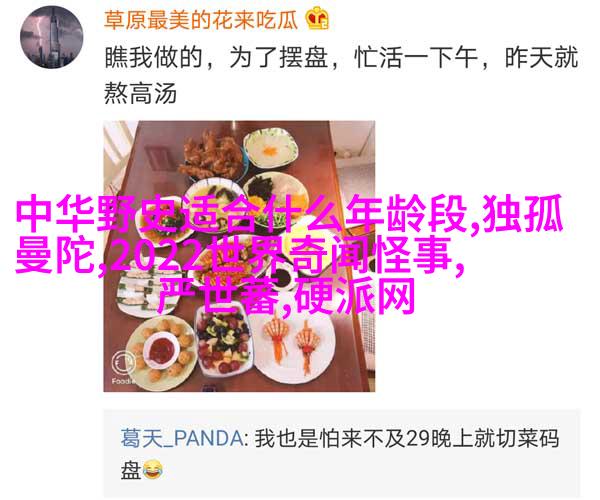
Task: Click the overlay text 严世蕃,硬派网
Action: (x=287, y=296)
